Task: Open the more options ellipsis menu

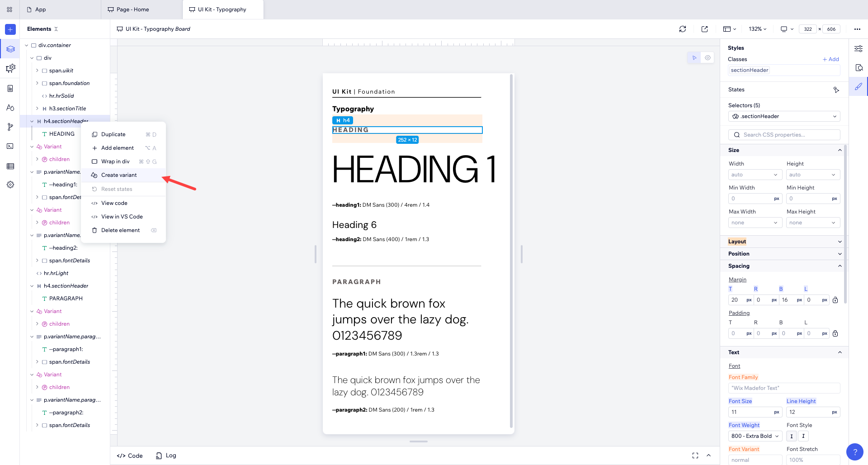Action: tap(857, 29)
